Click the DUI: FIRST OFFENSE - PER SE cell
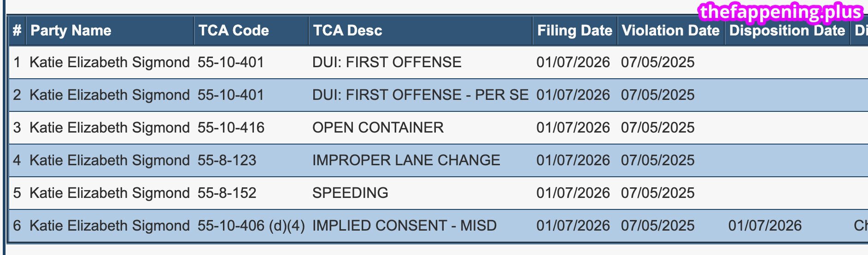 click(420, 95)
